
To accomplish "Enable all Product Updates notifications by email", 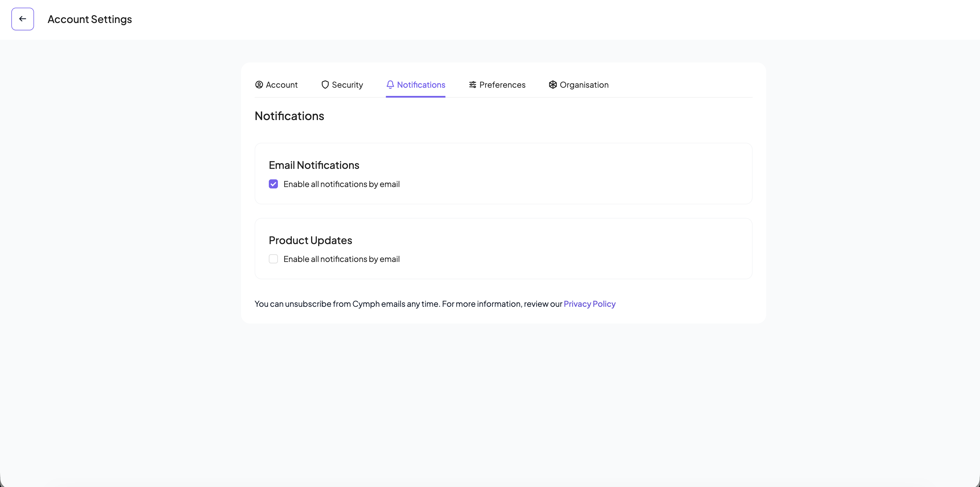I will point(273,259).
